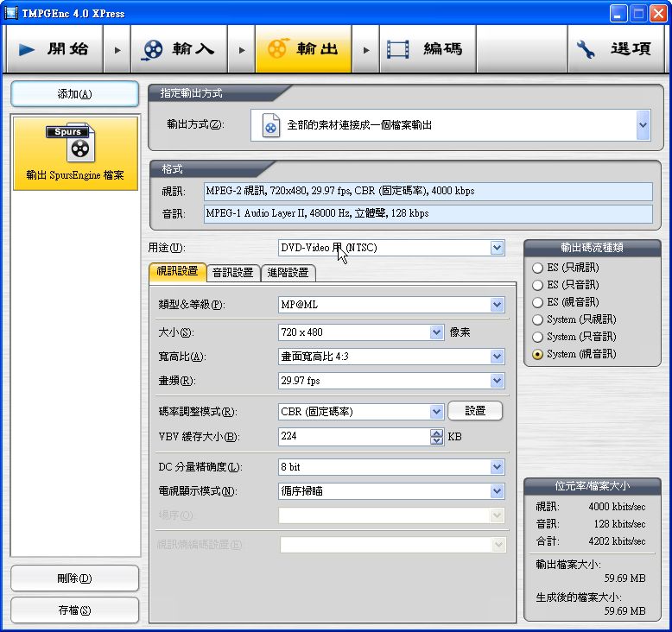Viewport: 672px width, 632px height.
Task: Expand the 輸出方式 output method dropdown
Action: tap(643, 125)
